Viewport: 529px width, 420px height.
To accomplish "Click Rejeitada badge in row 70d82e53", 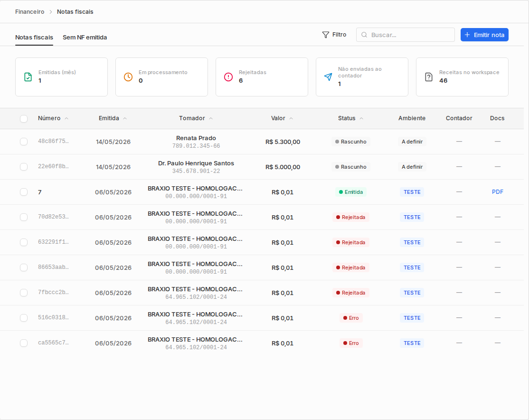I will pyautogui.click(x=350, y=218).
